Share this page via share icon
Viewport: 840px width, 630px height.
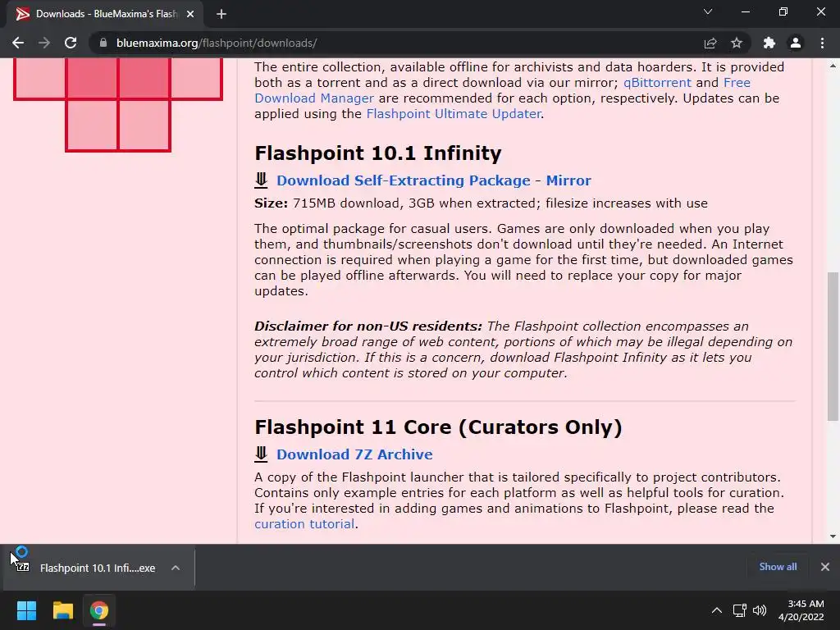(x=710, y=43)
